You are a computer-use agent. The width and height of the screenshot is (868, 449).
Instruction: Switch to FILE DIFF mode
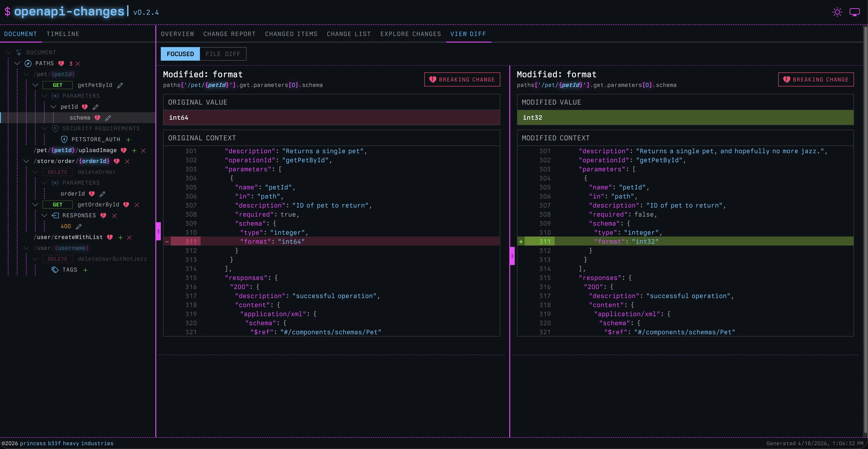(x=223, y=54)
